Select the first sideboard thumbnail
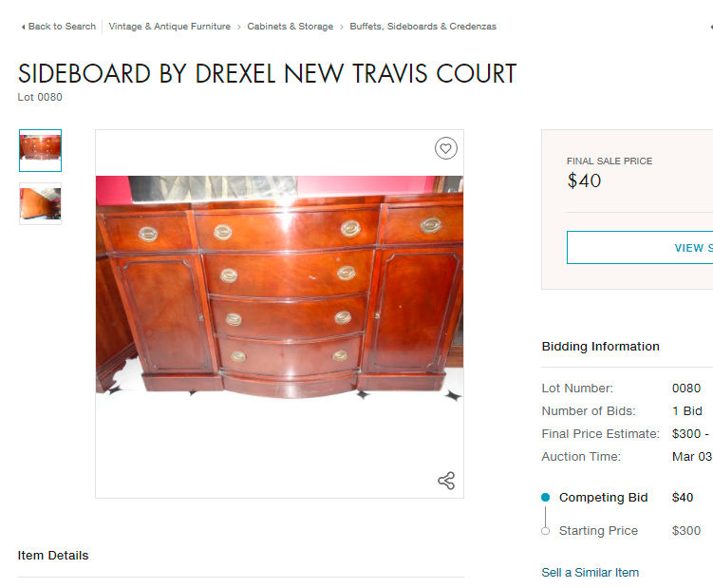 40,151
